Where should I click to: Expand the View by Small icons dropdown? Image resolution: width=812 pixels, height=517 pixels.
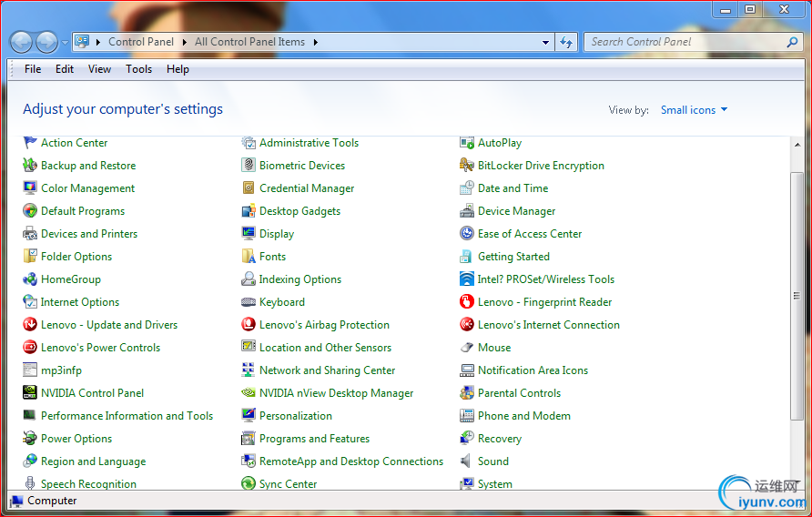tap(695, 110)
